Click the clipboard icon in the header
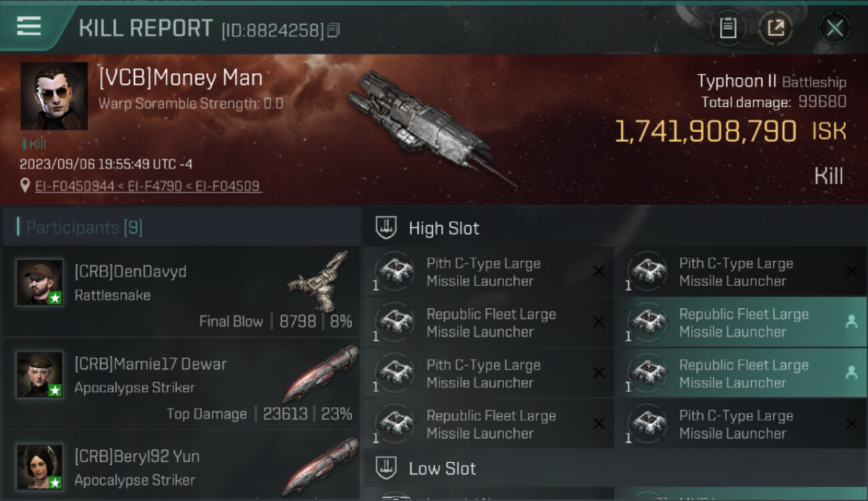Screen dimensions: 868x501 728,28
